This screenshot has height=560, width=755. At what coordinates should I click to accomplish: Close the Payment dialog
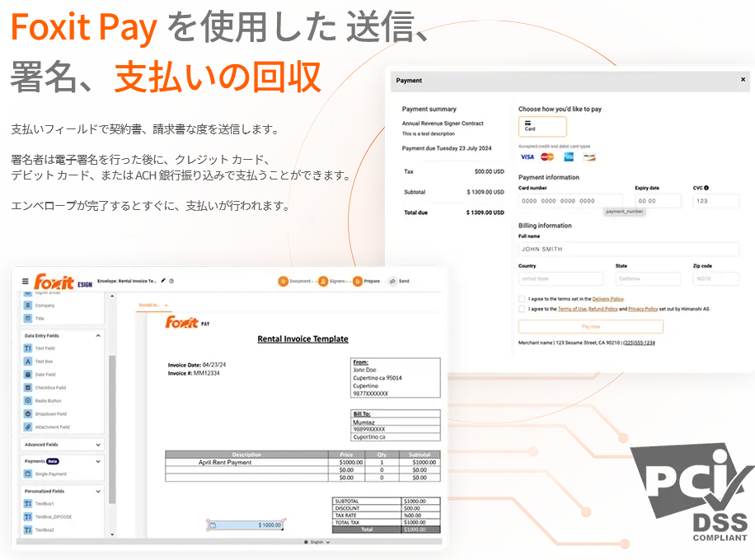(743, 79)
